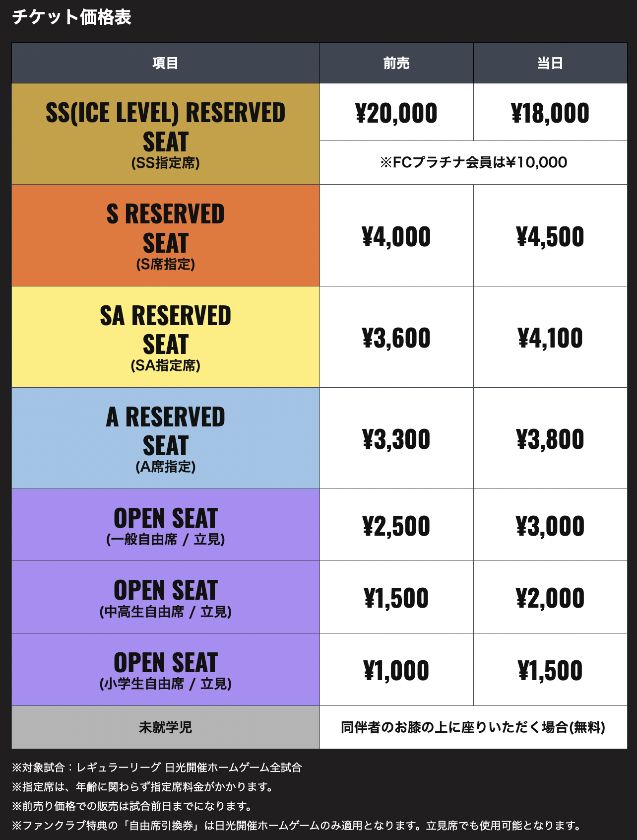Click the ¥3,600 SA advance price

point(396,338)
